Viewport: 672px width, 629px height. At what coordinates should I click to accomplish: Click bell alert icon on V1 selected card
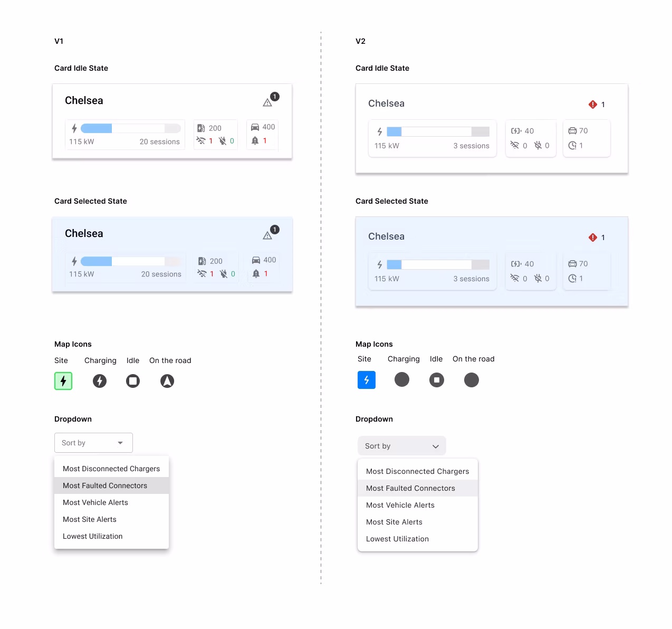[256, 273]
